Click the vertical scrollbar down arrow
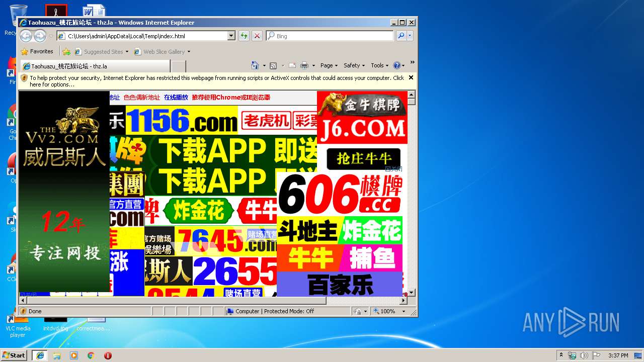Viewport: 644px width, 362px height. point(411,292)
